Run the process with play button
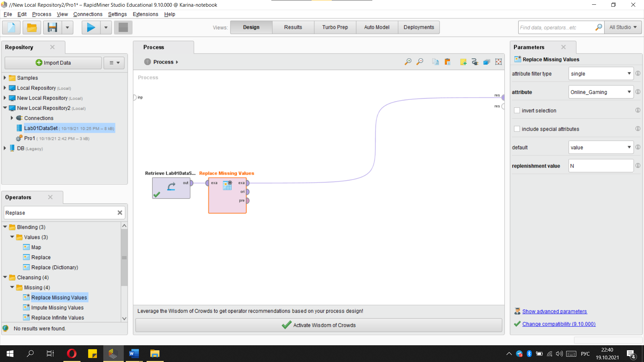The width and height of the screenshot is (644, 362). [91, 27]
